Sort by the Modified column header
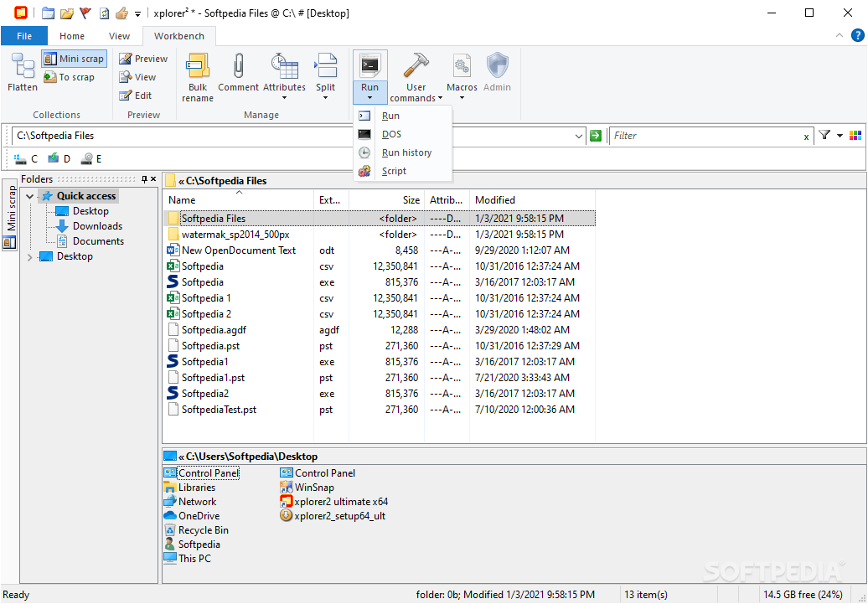Viewport: 868px width, 604px height. click(x=532, y=200)
